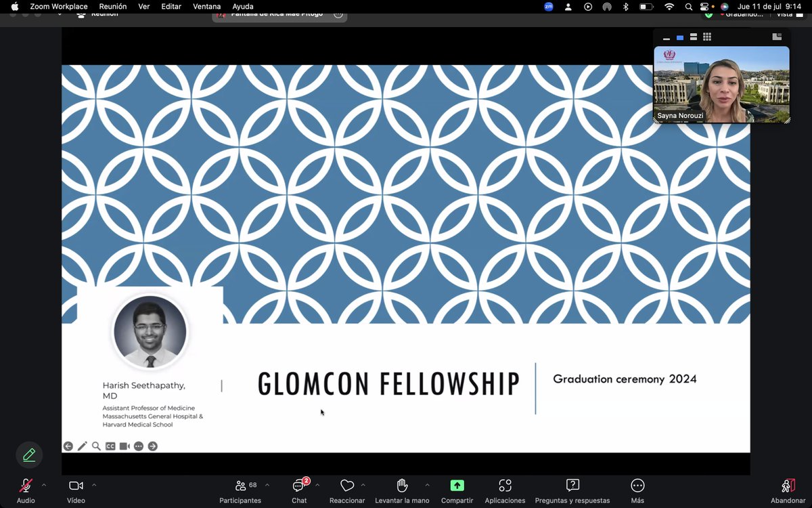Start camera with the Vídeo button
812x508 pixels.
(76, 490)
